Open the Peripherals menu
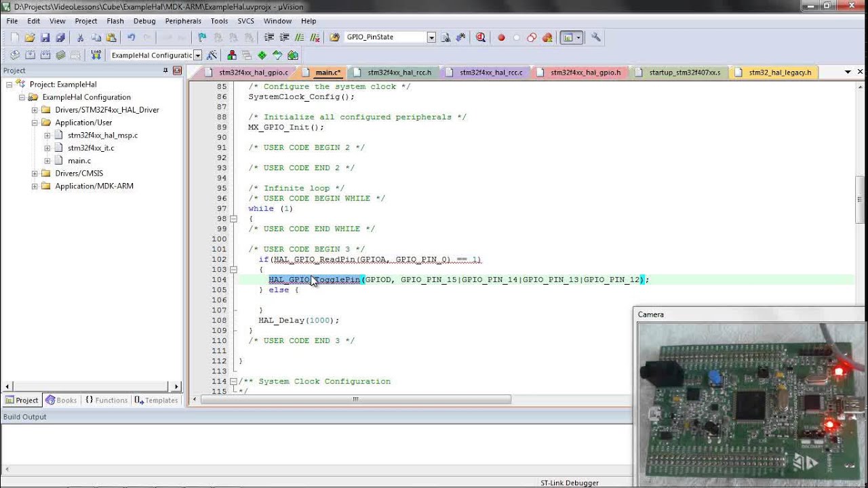The image size is (868, 488). 183,21
